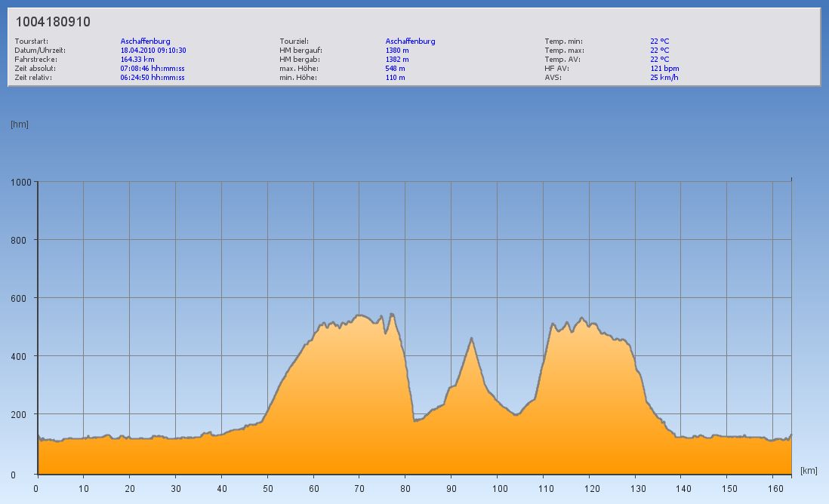Click the 1000 label on the elevation axis

(20, 182)
